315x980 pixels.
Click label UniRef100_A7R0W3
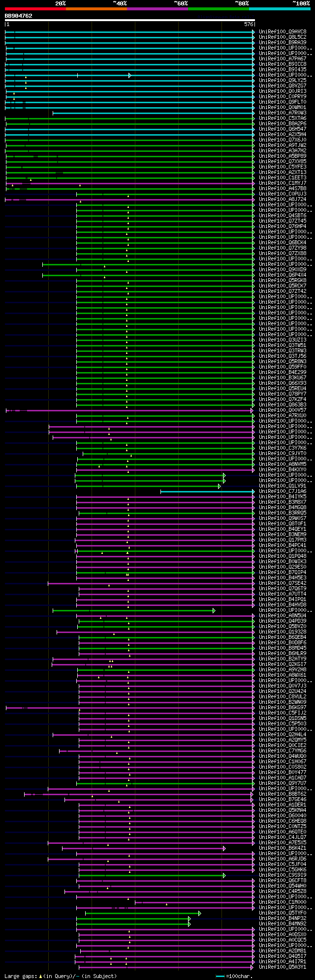pyautogui.click(x=283, y=113)
